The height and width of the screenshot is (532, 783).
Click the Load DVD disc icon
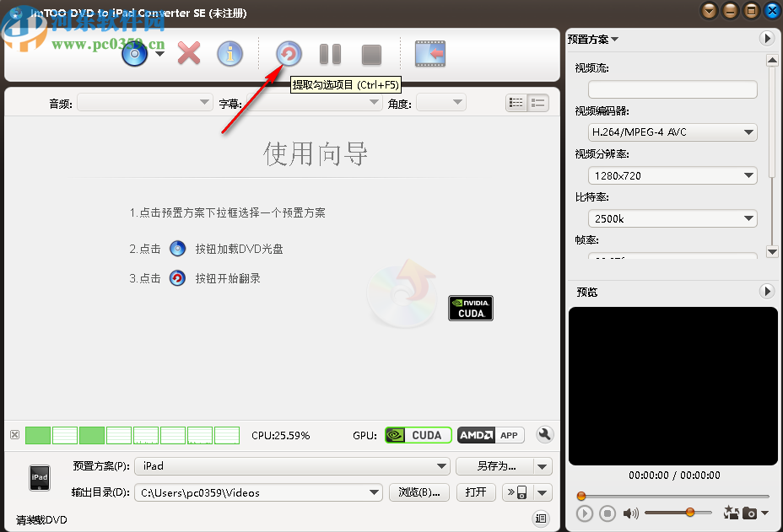(x=133, y=53)
